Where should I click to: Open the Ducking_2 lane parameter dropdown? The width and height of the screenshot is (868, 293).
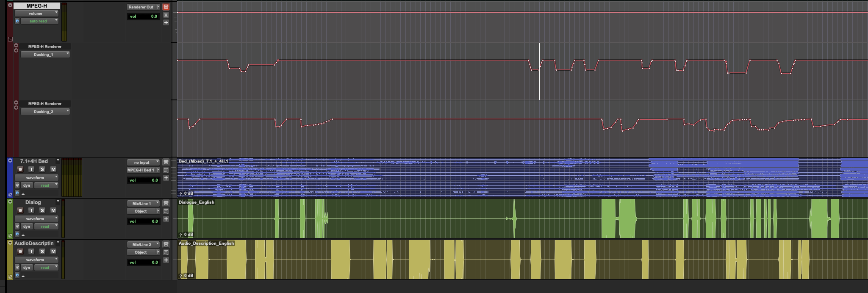[x=45, y=111]
